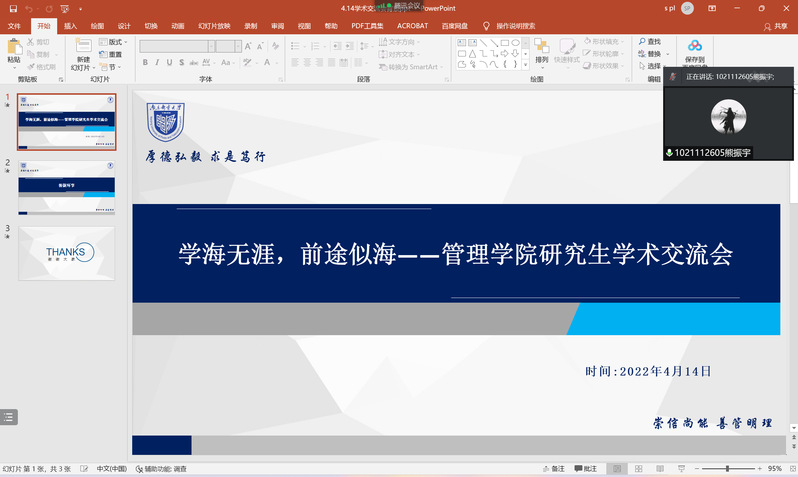798x477 pixels.
Task: Click the Share (共享) icon at top right
Action: tap(775, 26)
